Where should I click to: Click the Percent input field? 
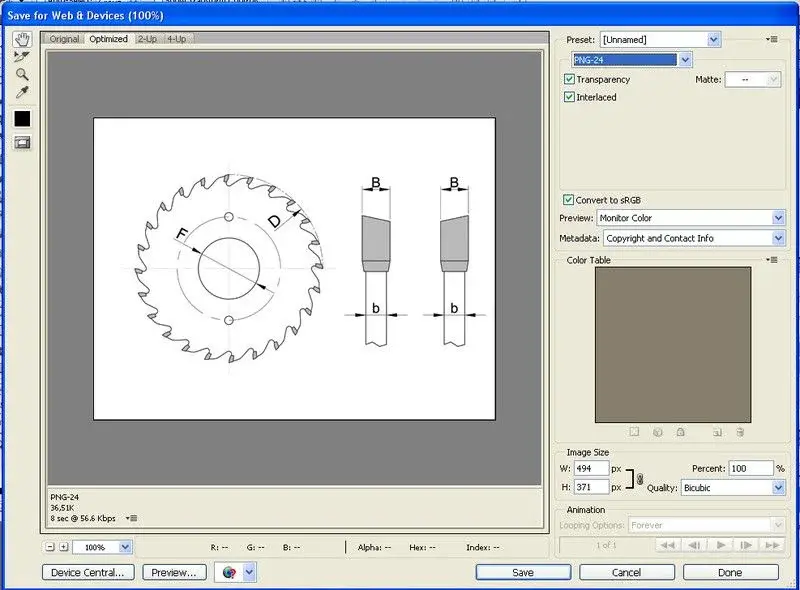point(751,468)
